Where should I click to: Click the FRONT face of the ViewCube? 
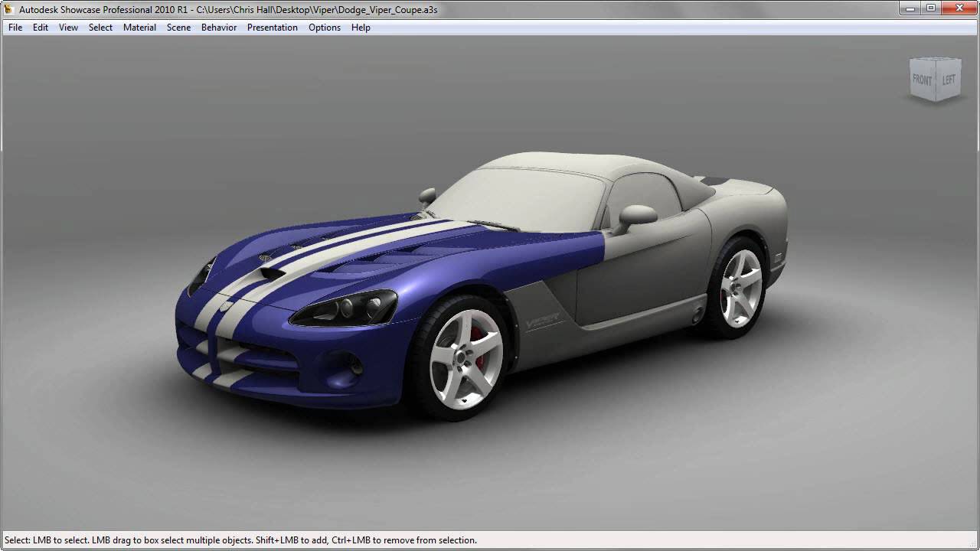pyautogui.click(x=922, y=80)
